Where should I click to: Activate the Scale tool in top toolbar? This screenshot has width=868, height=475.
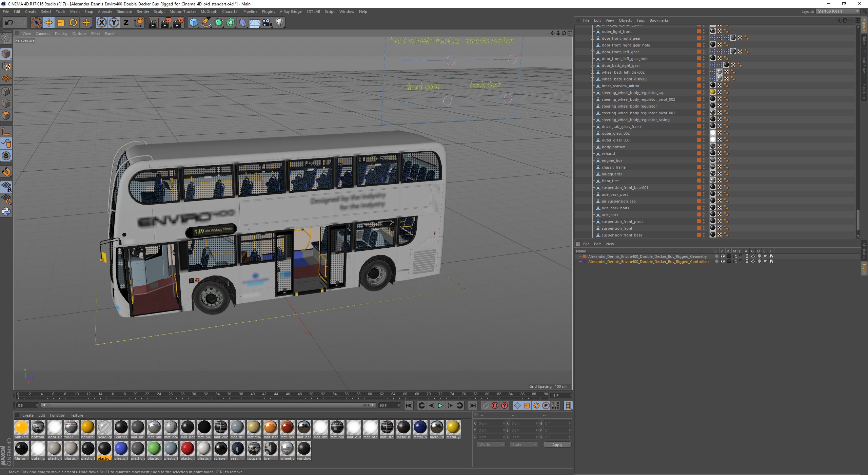point(61,23)
